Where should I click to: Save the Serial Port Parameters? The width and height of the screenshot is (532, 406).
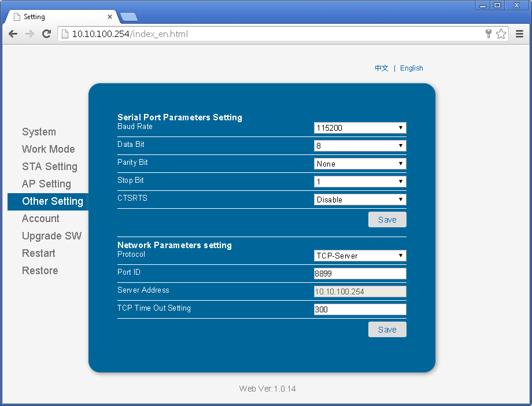tap(387, 219)
